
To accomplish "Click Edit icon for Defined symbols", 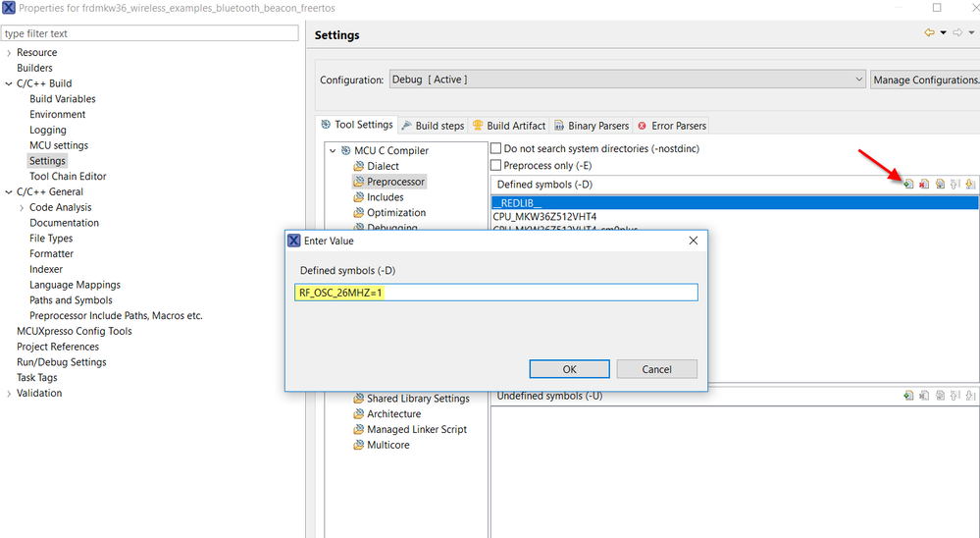I will pos(940,184).
